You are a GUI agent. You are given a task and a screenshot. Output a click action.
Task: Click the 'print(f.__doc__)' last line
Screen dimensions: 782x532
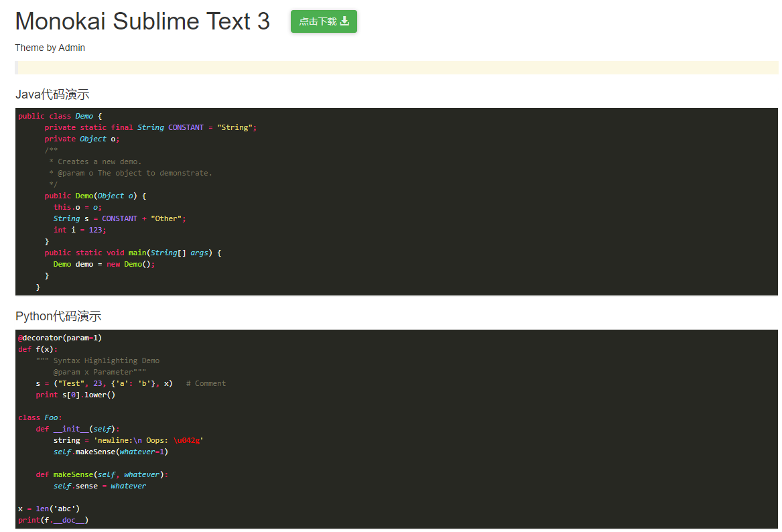click(53, 520)
